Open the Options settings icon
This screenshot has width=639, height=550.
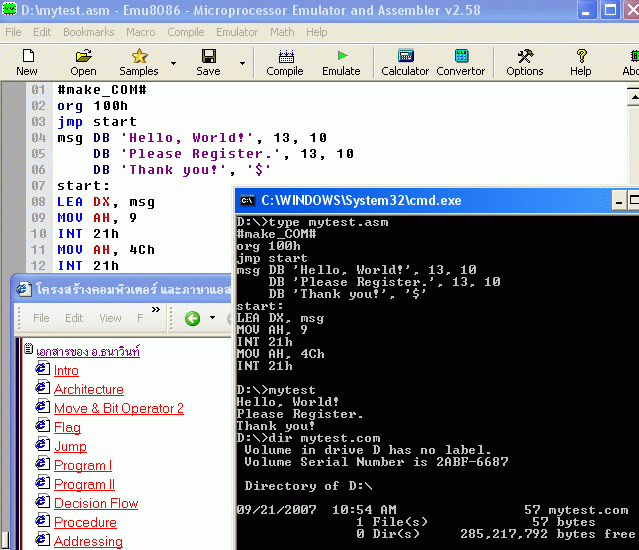pos(524,62)
